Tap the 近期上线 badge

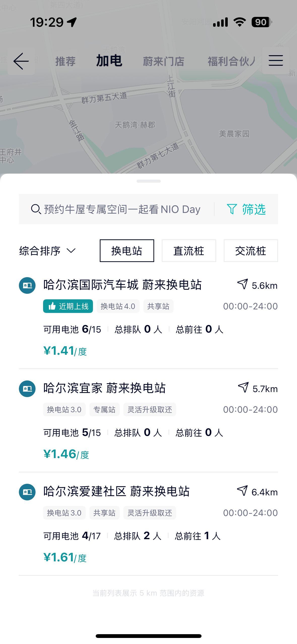click(x=68, y=306)
